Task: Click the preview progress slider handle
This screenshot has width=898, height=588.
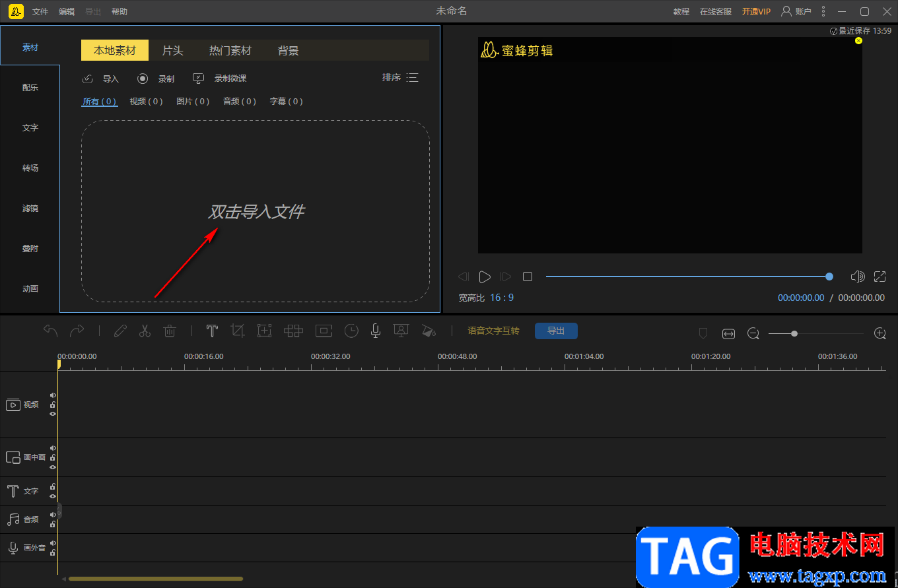Action: pyautogui.click(x=829, y=277)
